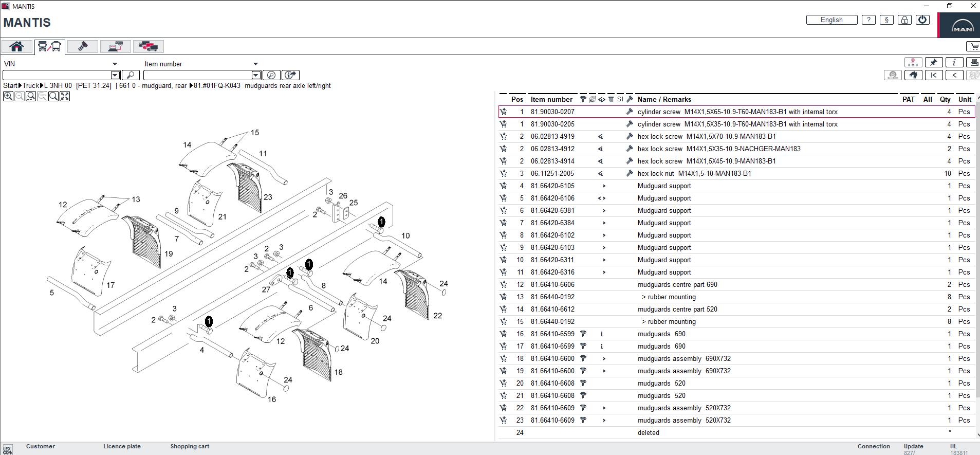This screenshot has width=980, height=455.
Task: Click the Start breadcrumb link
Action: (10, 85)
